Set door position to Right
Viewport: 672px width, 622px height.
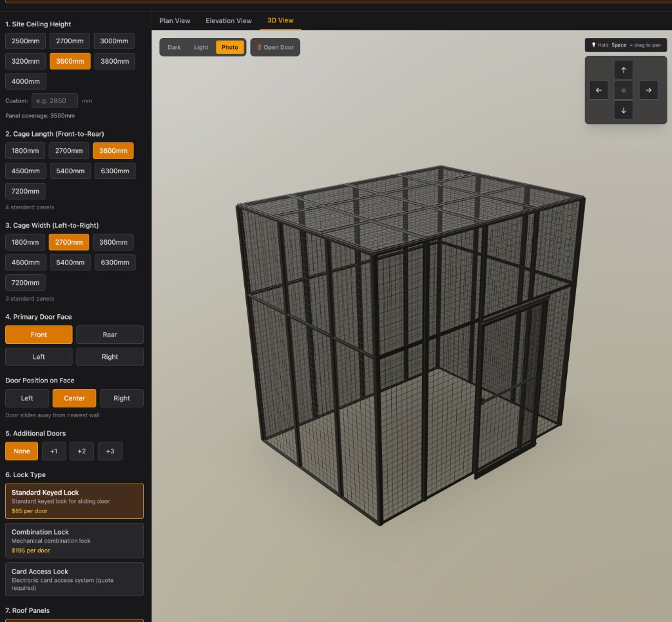point(121,398)
